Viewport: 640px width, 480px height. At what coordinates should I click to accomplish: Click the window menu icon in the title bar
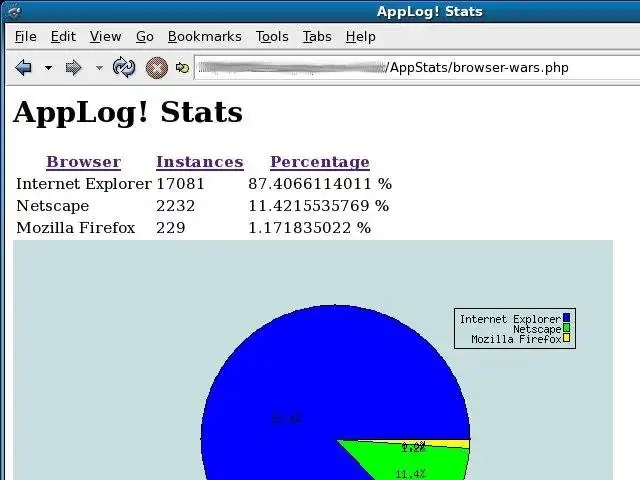coord(14,11)
